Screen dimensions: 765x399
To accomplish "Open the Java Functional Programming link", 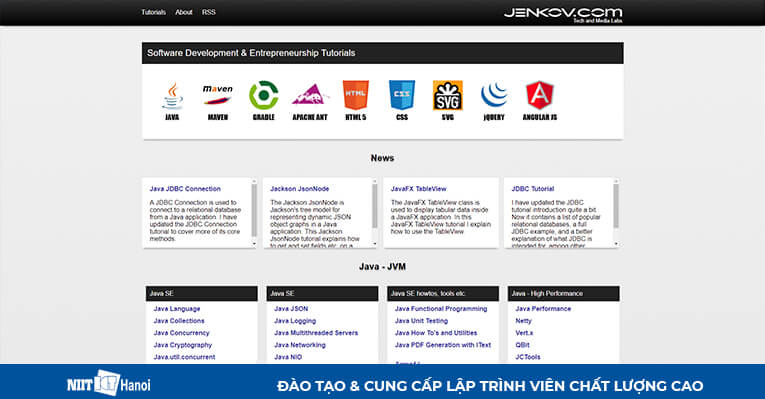I will coord(441,309).
